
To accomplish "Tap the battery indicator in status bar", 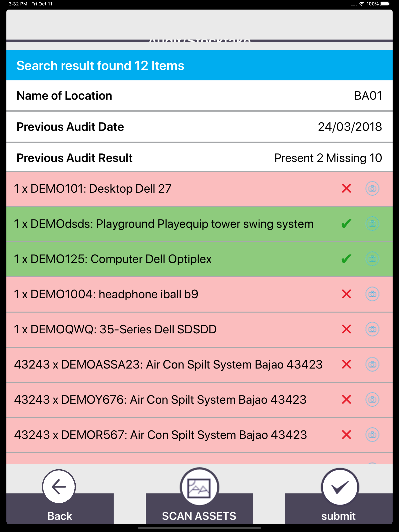I will pyautogui.click(x=385, y=4).
